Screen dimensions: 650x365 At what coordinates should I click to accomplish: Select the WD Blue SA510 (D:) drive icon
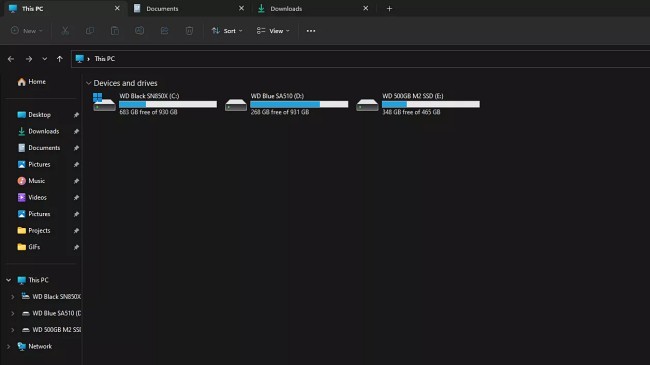pyautogui.click(x=235, y=105)
